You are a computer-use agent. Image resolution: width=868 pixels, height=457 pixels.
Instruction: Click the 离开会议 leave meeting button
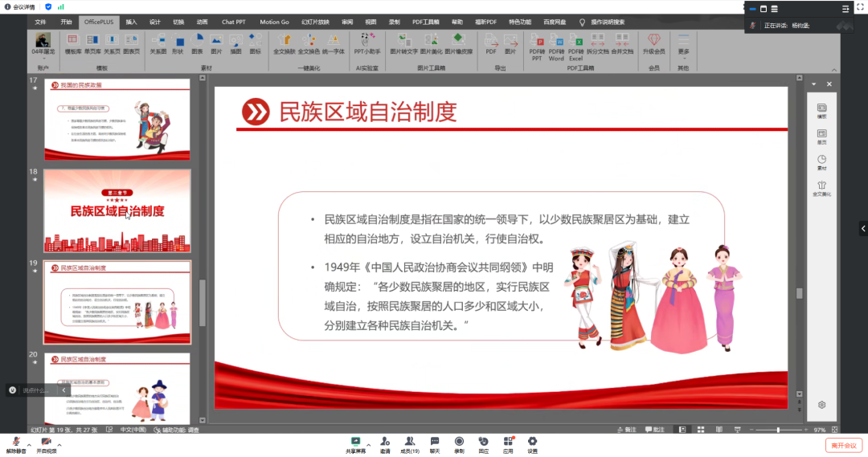pos(844,445)
